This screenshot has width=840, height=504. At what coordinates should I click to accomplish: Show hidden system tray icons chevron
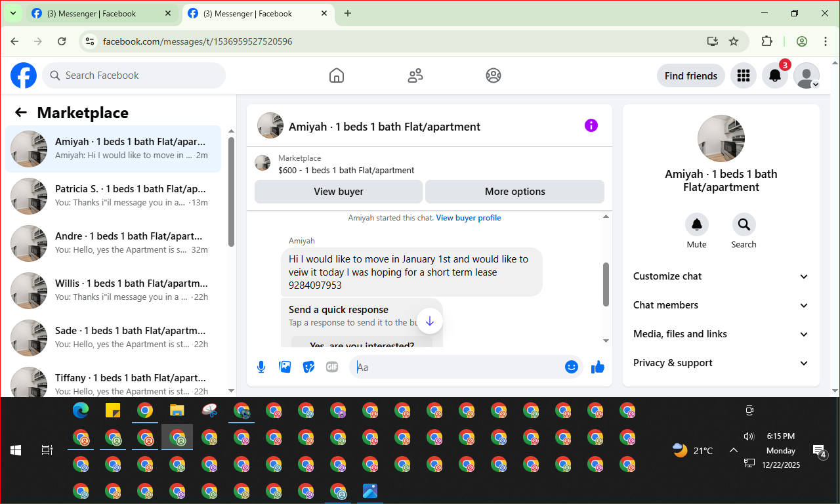pyautogui.click(x=734, y=450)
